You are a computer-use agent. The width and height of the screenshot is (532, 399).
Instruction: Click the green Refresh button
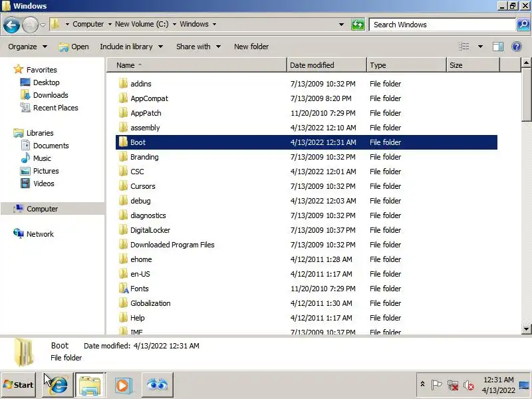coord(358,25)
